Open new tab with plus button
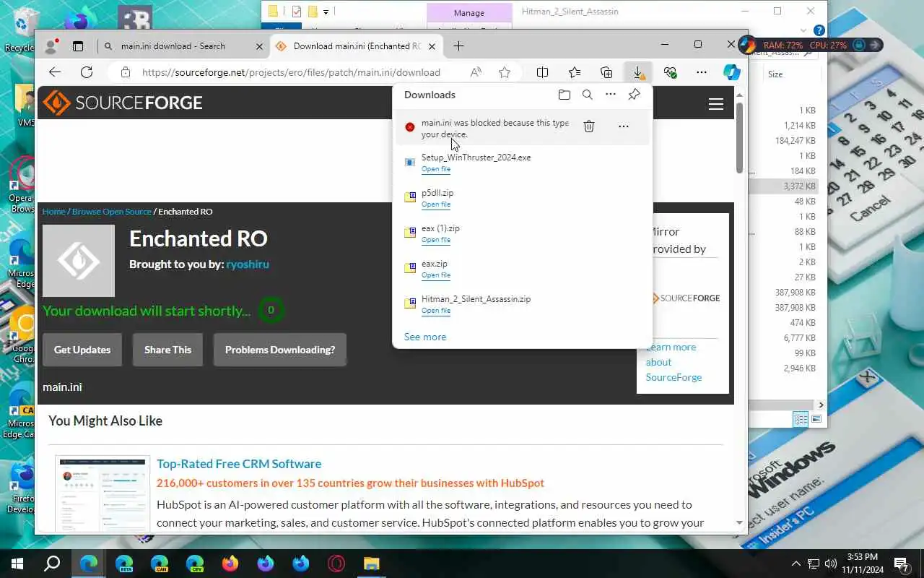This screenshot has width=924, height=578. pyautogui.click(x=458, y=46)
